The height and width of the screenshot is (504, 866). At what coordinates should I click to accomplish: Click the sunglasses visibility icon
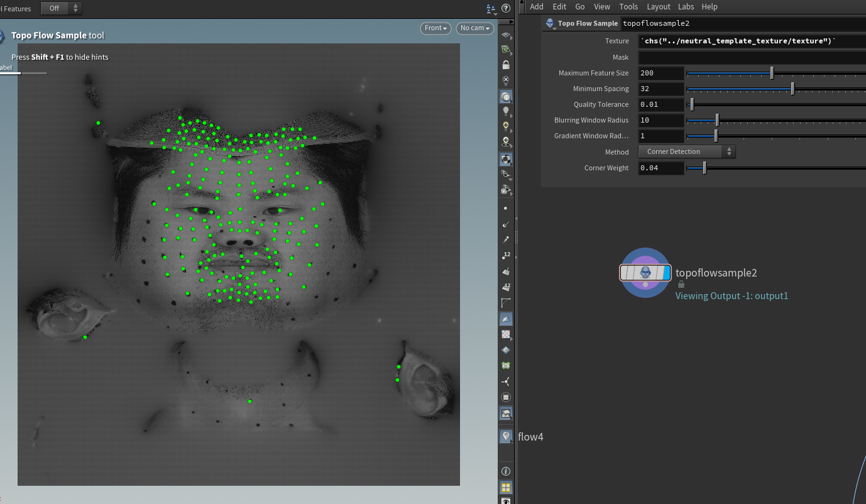pyautogui.click(x=506, y=174)
